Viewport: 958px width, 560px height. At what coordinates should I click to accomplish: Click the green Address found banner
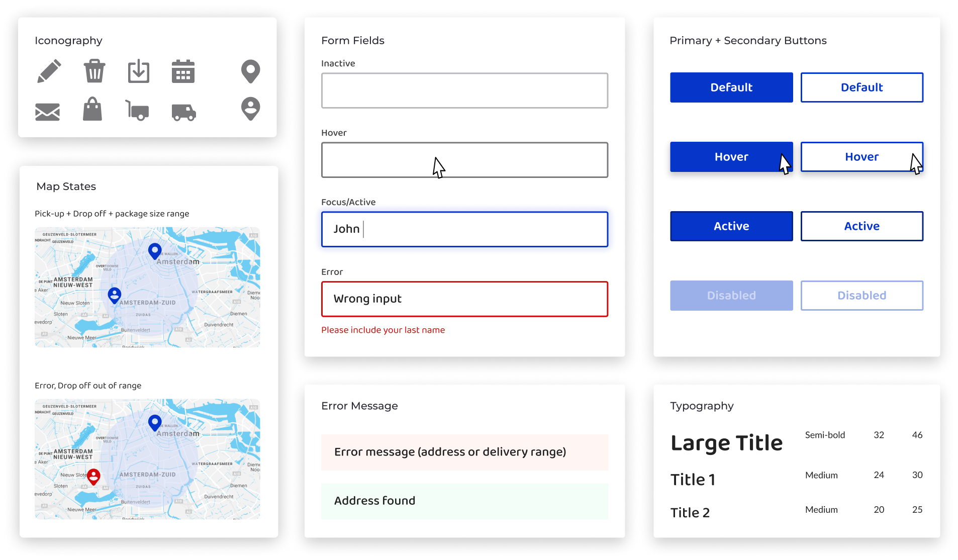pos(464,501)
